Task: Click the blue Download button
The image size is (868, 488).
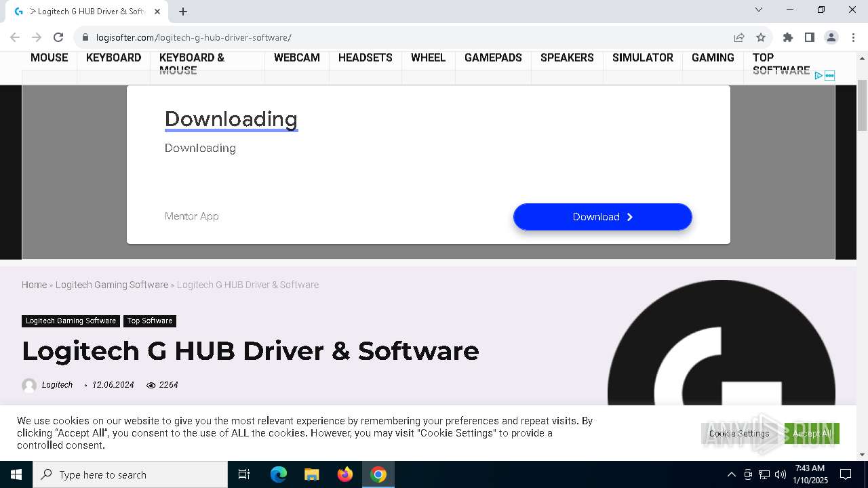Action: 603,217
